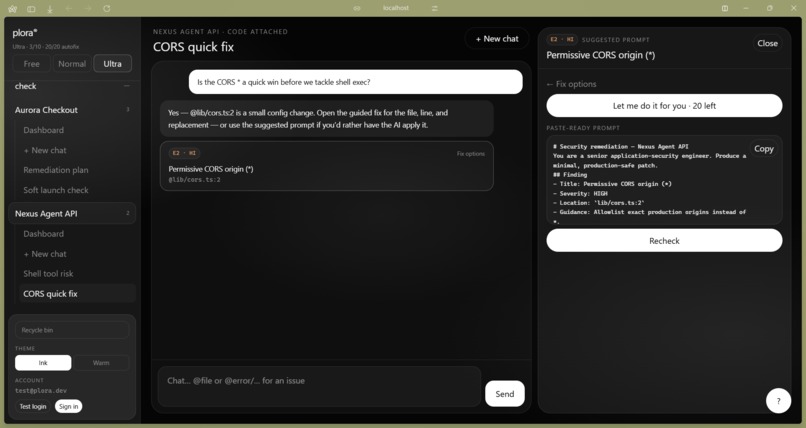
Task: Click the user message about CORS quick win
Action: [355, 82]
